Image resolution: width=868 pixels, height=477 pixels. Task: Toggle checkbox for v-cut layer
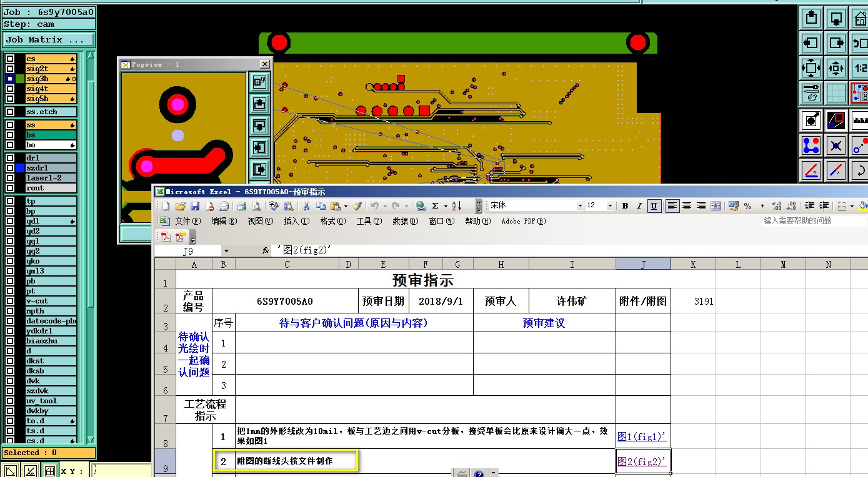(x=10, y=301)
